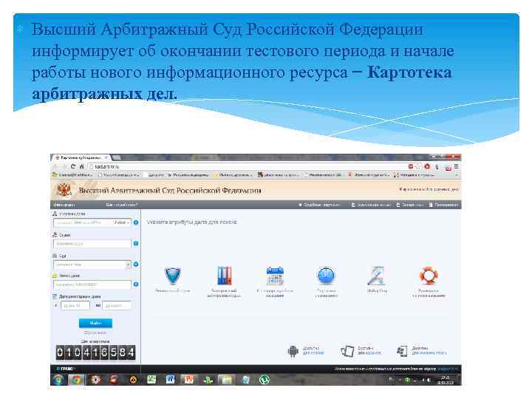Click the Android robot app icon
Viewport: 532px width, 399px height.
click(x=293, y=351)
